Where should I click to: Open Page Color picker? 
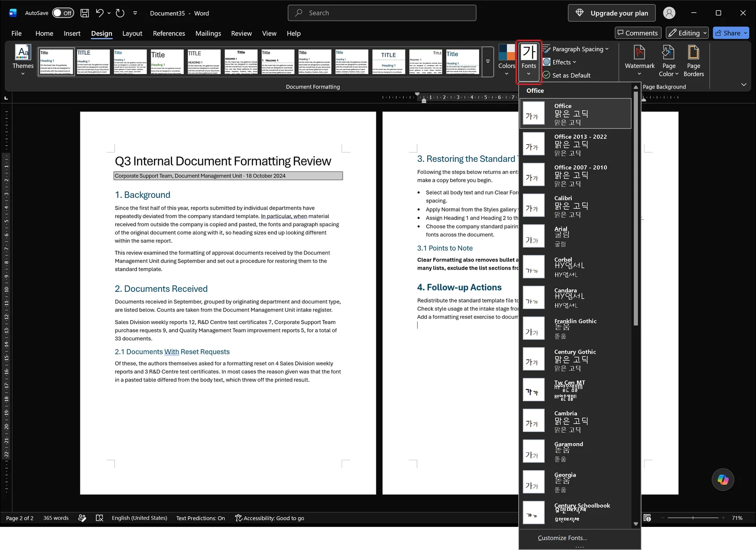pos(669,60)
